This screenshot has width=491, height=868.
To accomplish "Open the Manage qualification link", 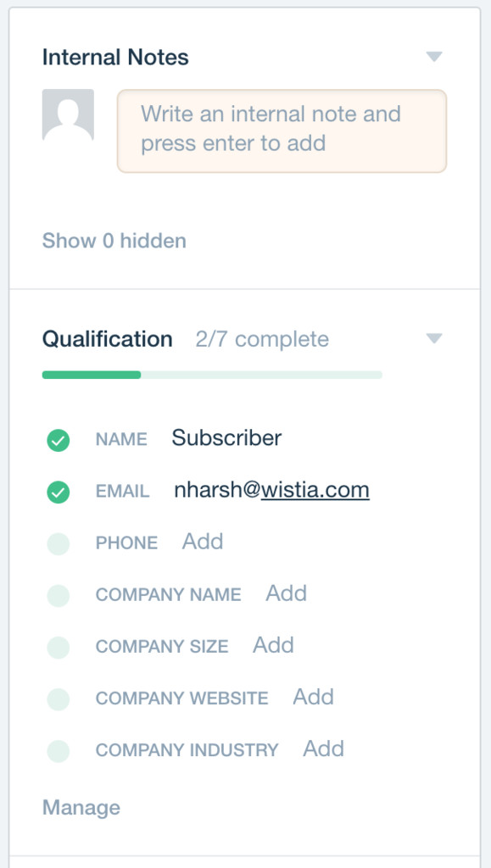I will [x=81, y=807].
